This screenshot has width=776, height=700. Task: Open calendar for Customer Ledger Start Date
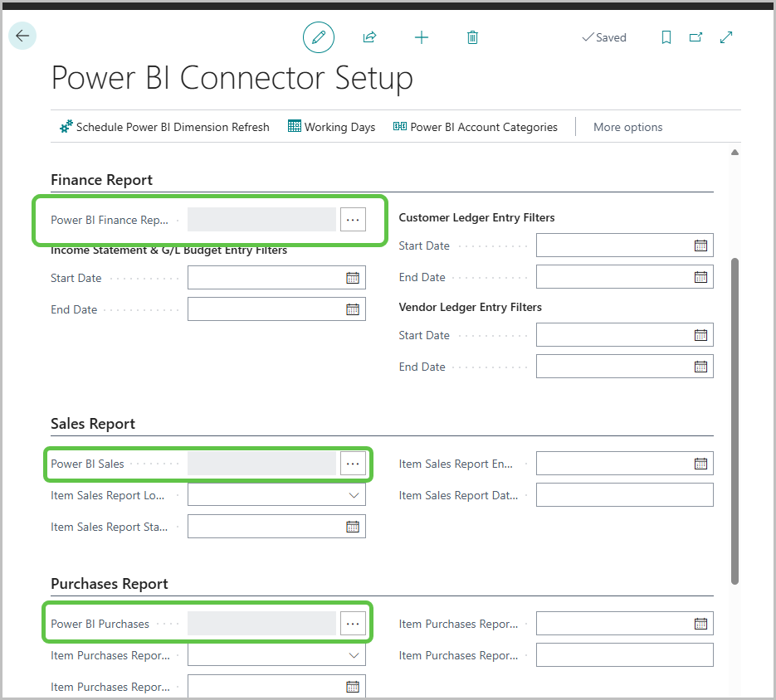pos(700,245)
